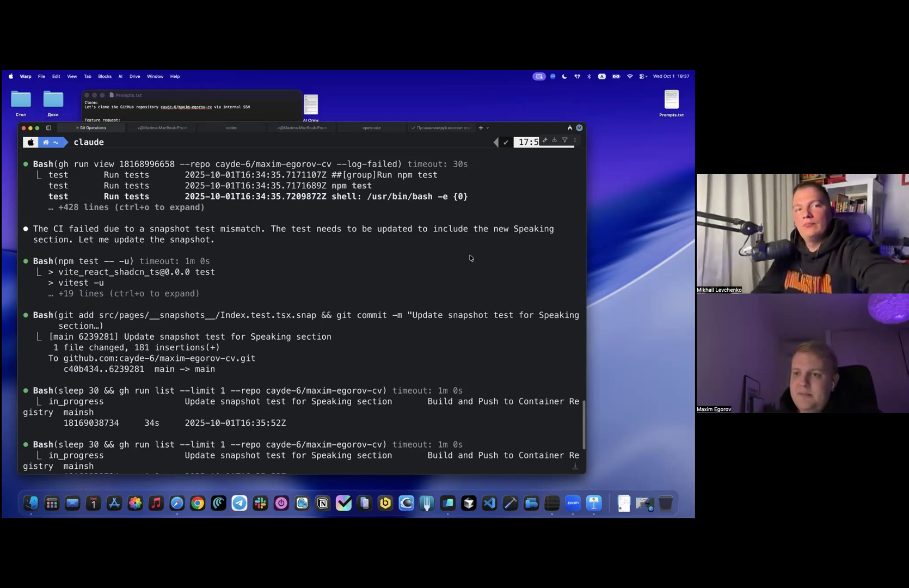Toggle Wi-Fi from the menu bar icon
This screenshot has height=588, width=909.
630,76
